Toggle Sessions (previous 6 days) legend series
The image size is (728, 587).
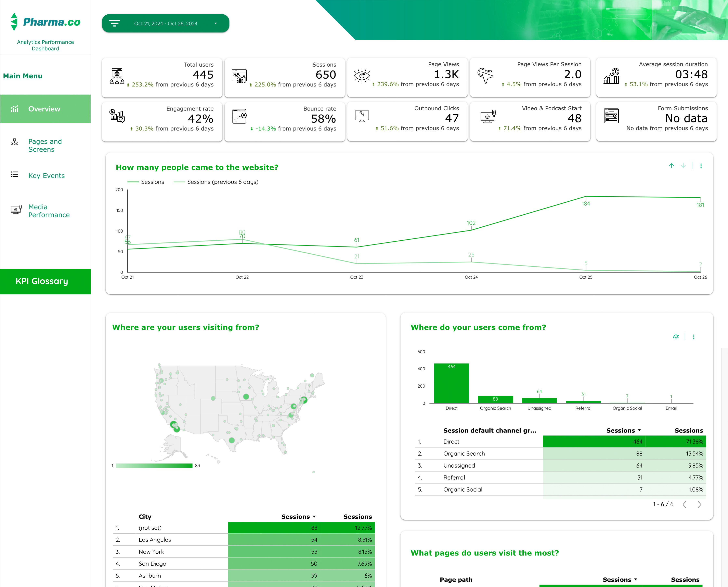pyautogui.click(x=216, y=182)
